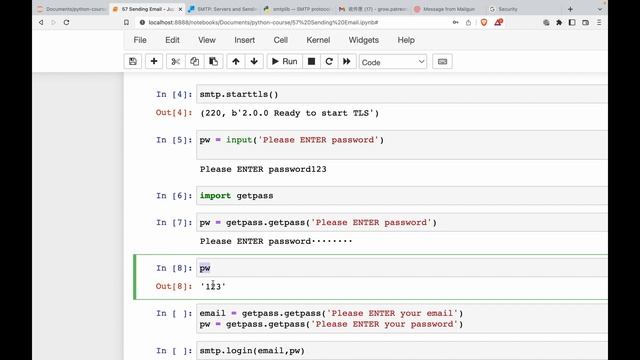Screen dimensions: 640x360
Task: Open the Insert menu
Action: pyautogui.click(x=244, y=40)
